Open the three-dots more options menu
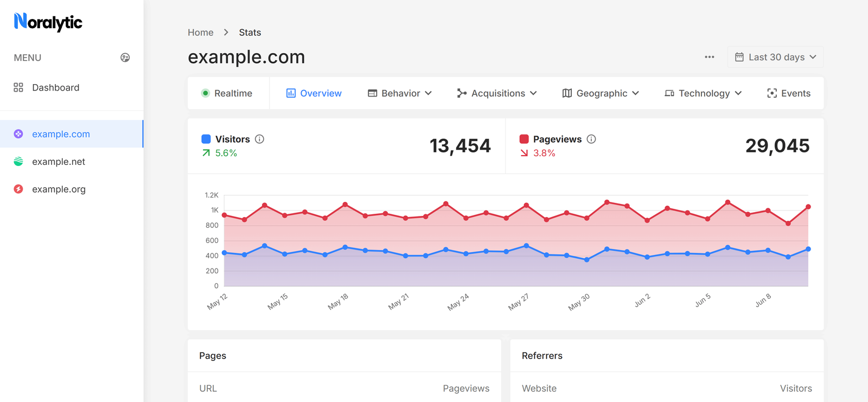This screenshot has width=868, height=402. pyautogui.click(x=709, y=57)
